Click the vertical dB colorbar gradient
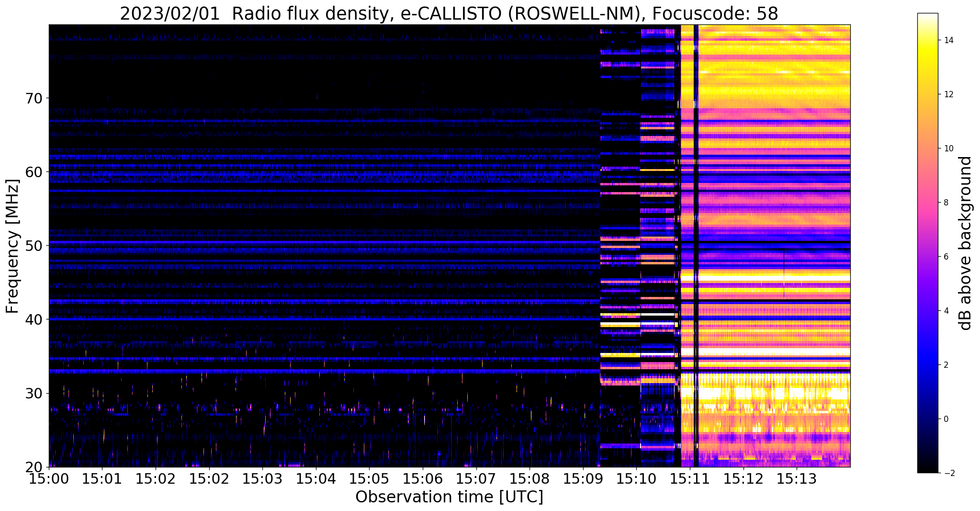Screen dimensions: 980x511 tap(927, 243)
